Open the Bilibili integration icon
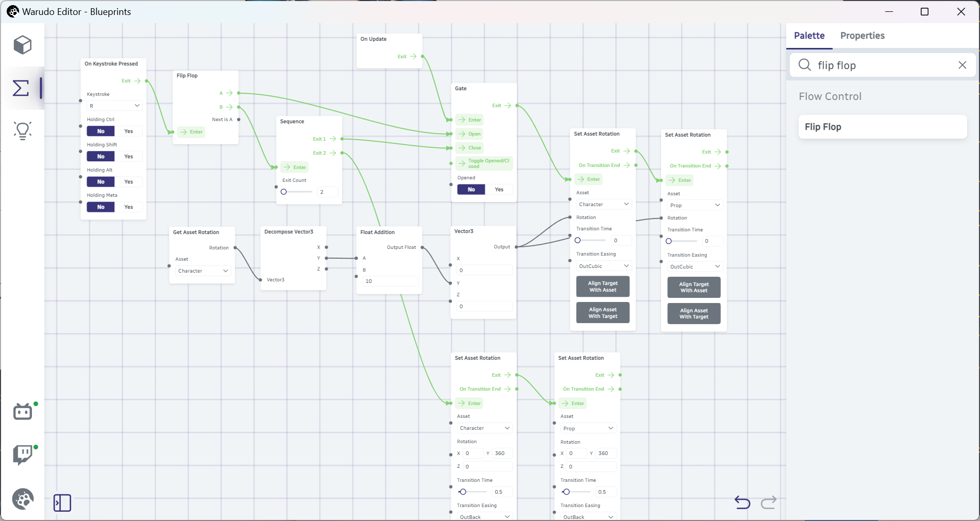 pos(23,412)
